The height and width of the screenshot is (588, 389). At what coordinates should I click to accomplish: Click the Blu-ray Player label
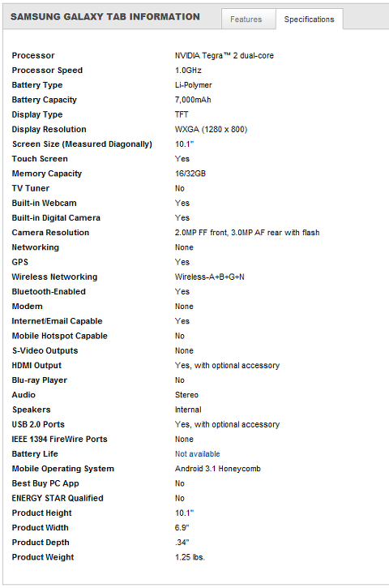40,380
